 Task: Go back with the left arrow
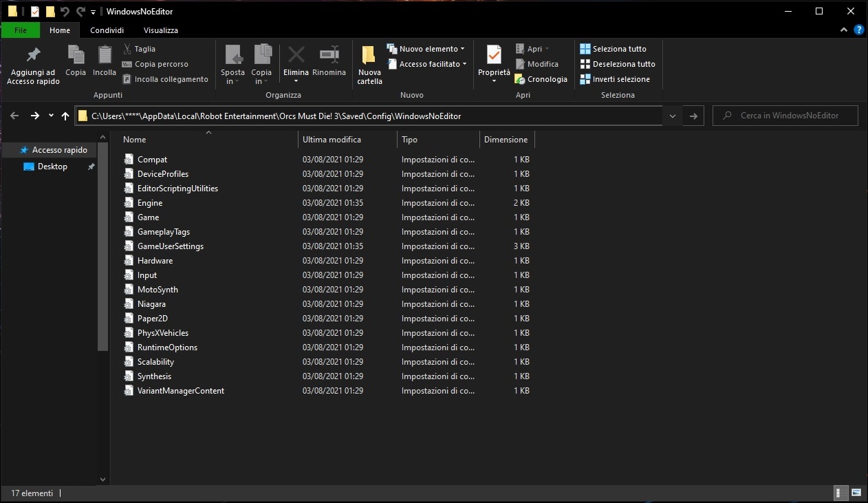click(14, 116)
